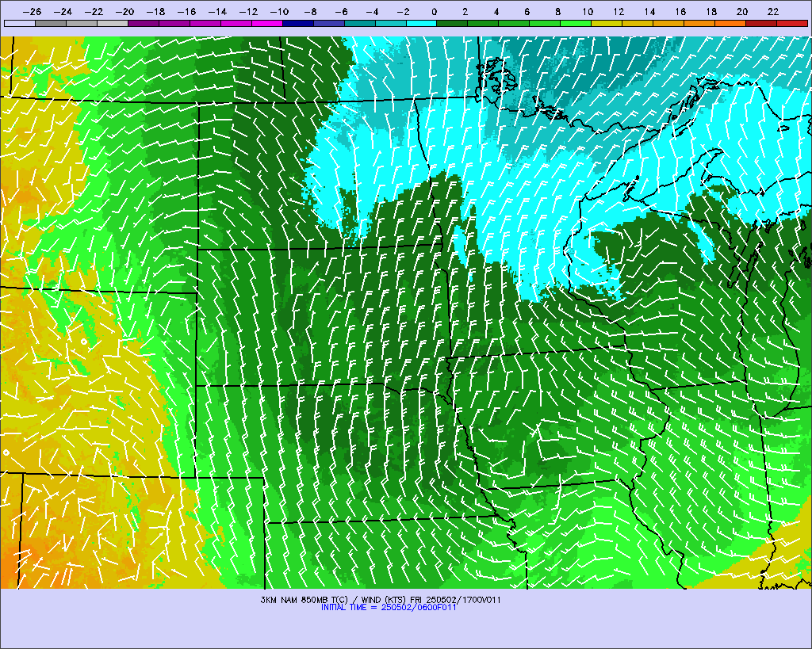The image size is (812, 649).
Task: Click the '0' legend label
Action: click(434, 12)
